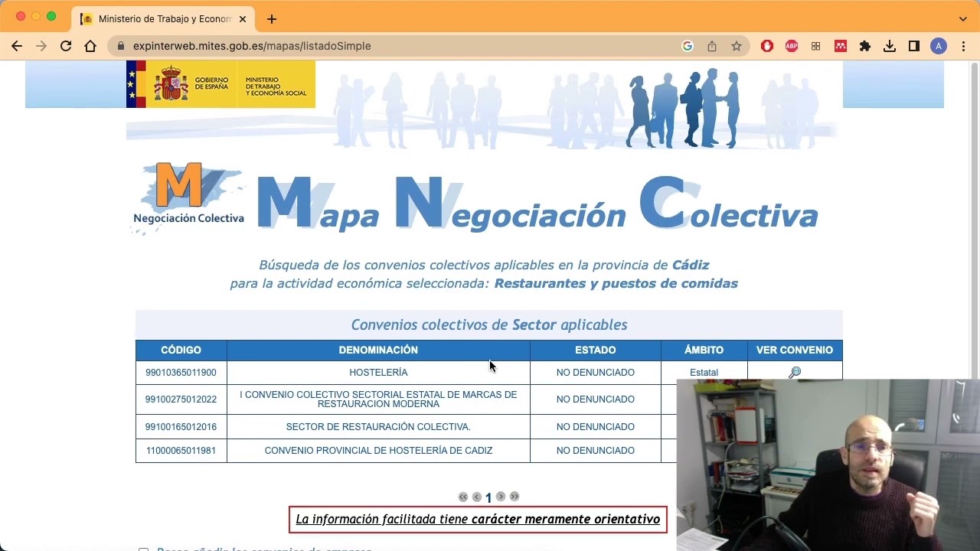Go to next results page
Viewport: 980px width, 551px height.
point(501,497)
